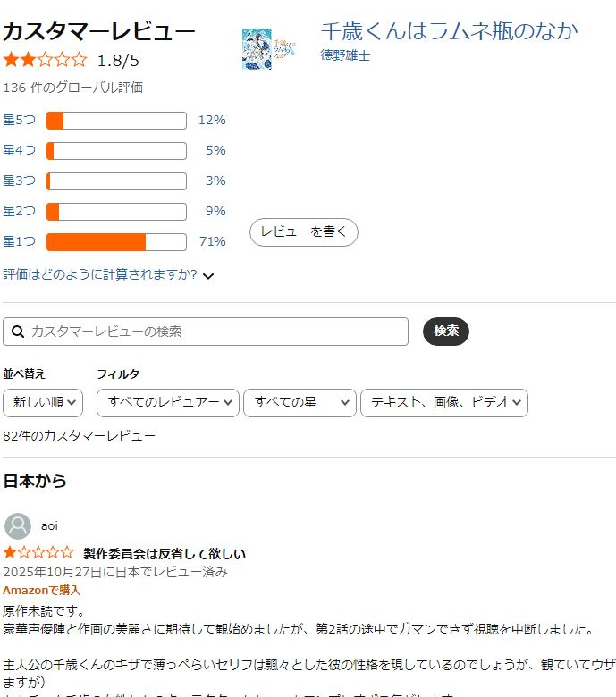Click the overall star rating icons
Viewport: 616px width, 697px height.
(x=46, y=61)
